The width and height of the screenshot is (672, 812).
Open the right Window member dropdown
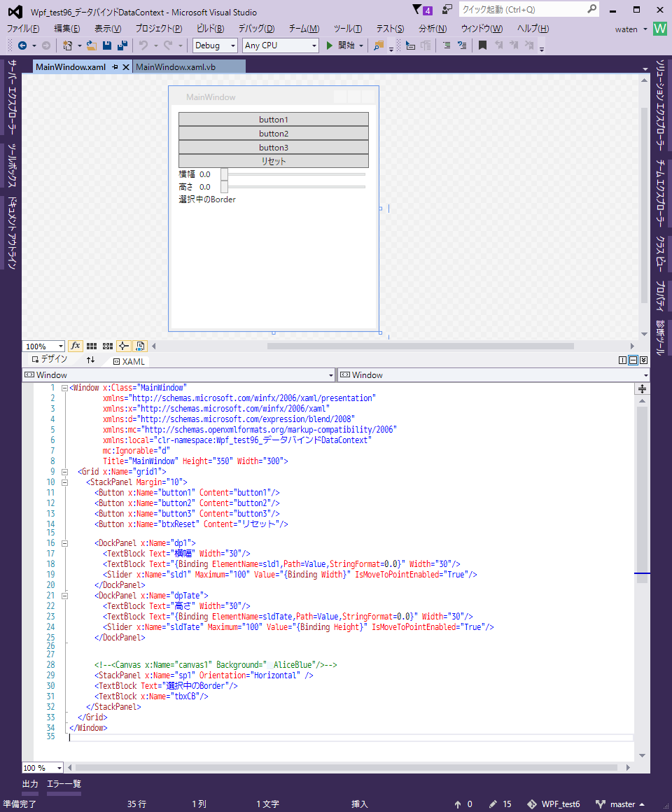tap(494, 375)
